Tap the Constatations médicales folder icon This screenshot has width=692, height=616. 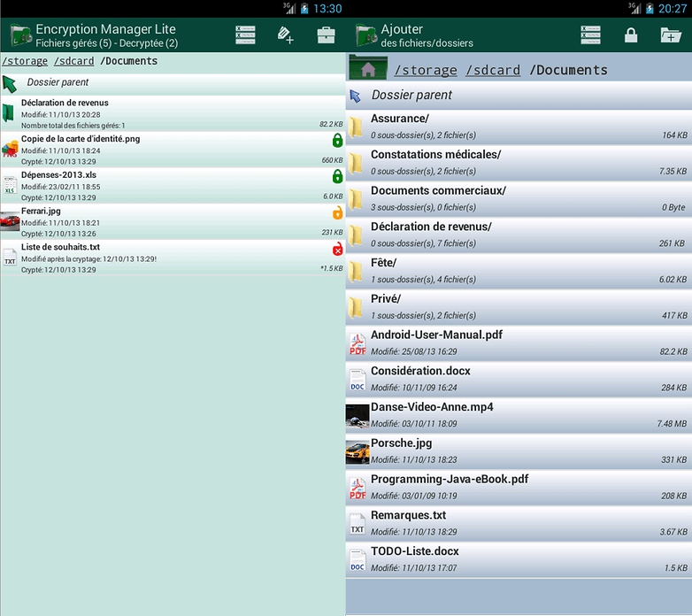click(356, 163)
